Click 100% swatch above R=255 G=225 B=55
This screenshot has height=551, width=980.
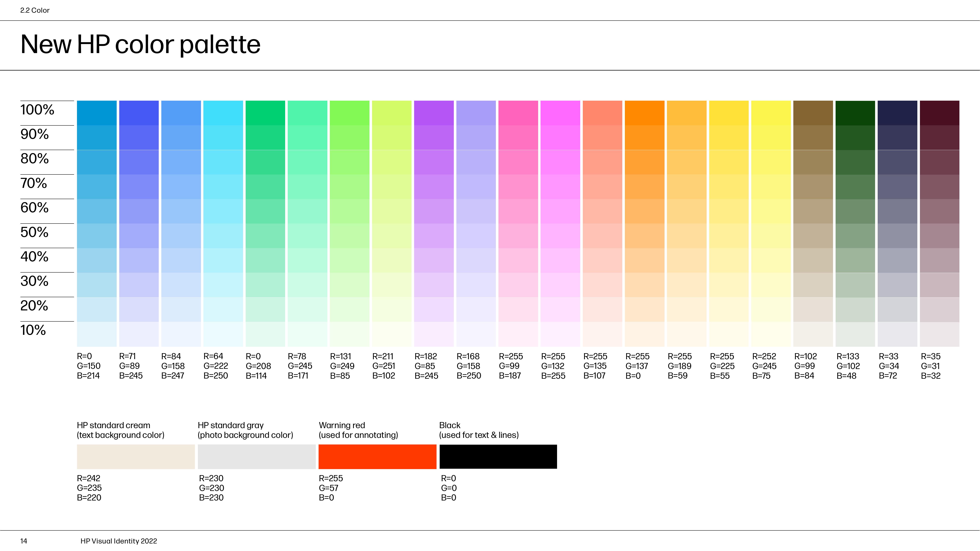(x=729, y=113)
